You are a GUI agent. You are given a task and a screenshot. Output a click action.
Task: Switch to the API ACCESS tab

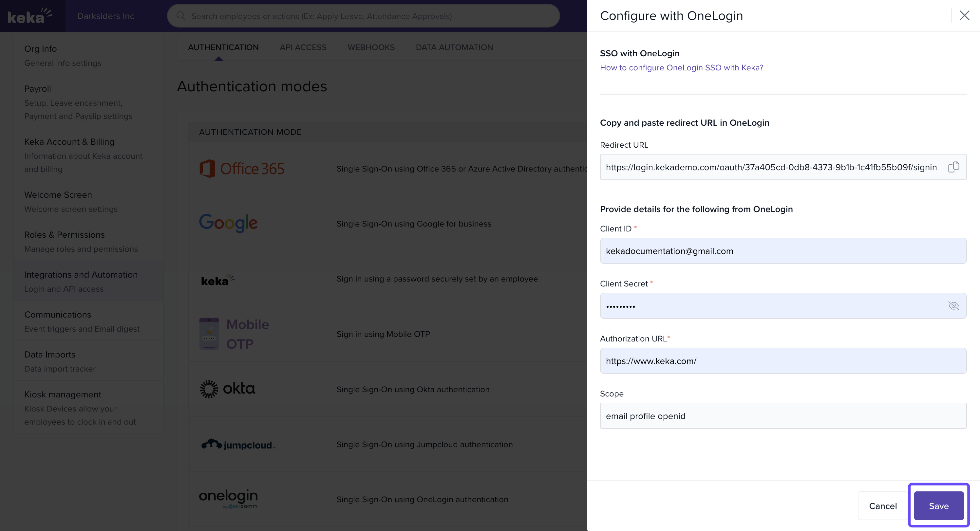click(x=303, y=47)
